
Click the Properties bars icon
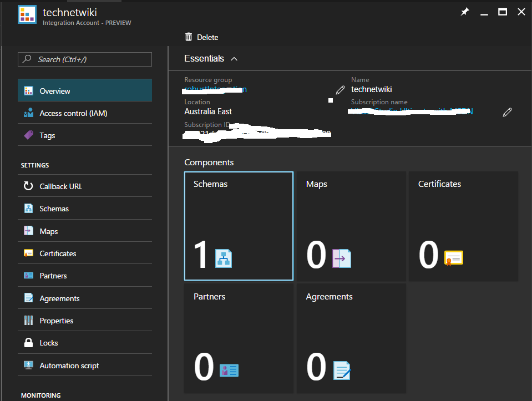(28, 320)
